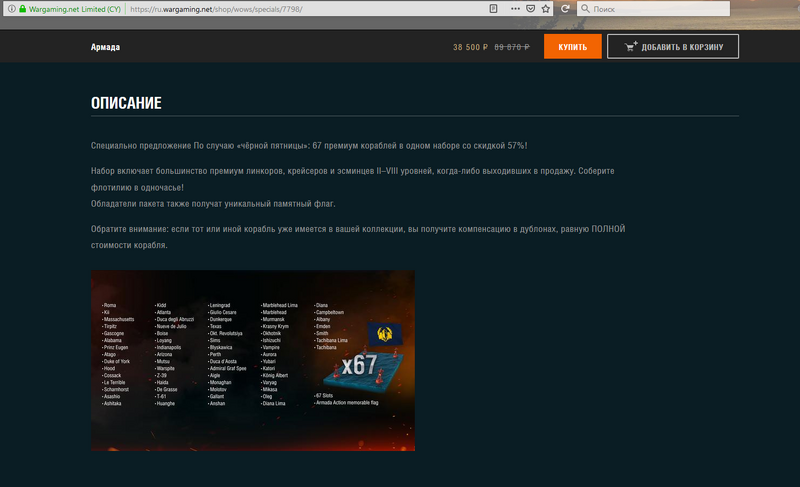
Task: Click Armada Action memorable flag text
Action: click(x=346, y=403)
